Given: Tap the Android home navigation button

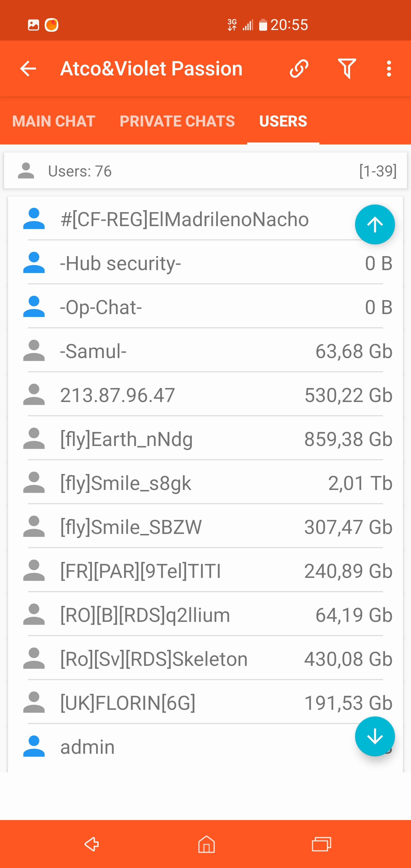Looking at the screenshot, I should tap(206, 844).
